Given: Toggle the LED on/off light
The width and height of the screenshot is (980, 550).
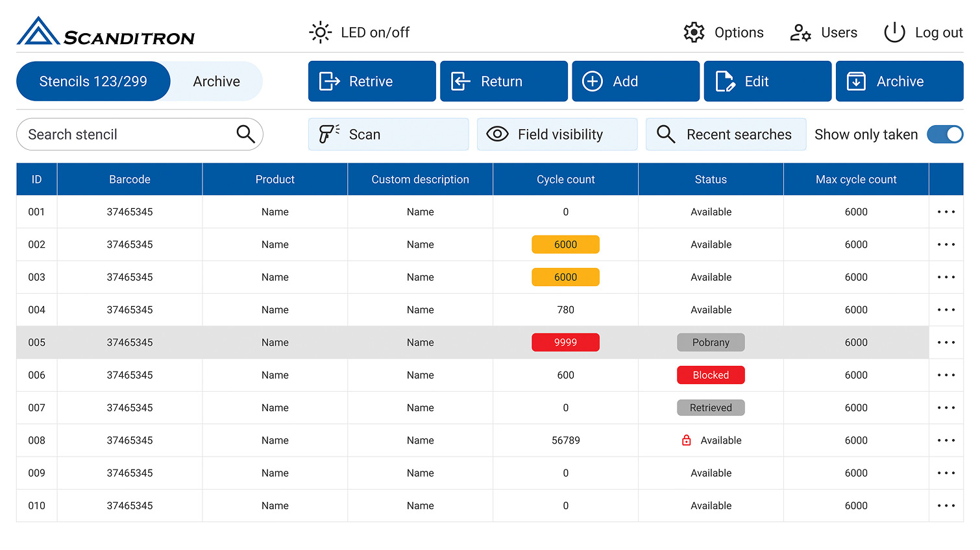Looking at the screenshot, I should (321, 32).
